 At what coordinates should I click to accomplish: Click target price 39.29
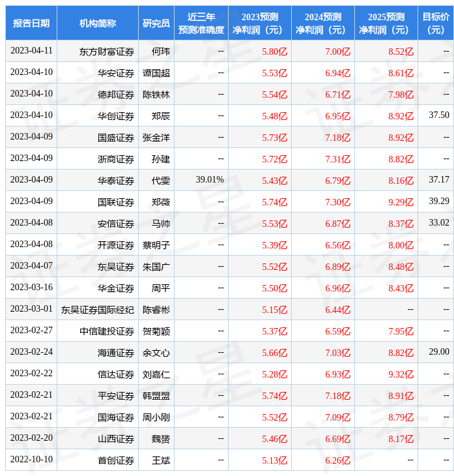coord(439,201)
